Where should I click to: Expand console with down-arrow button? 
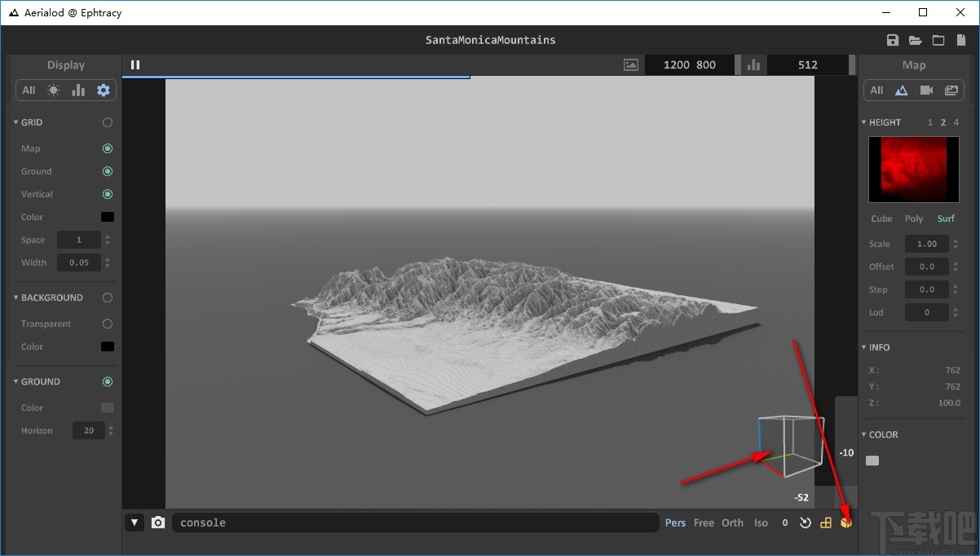pos(135,523)
